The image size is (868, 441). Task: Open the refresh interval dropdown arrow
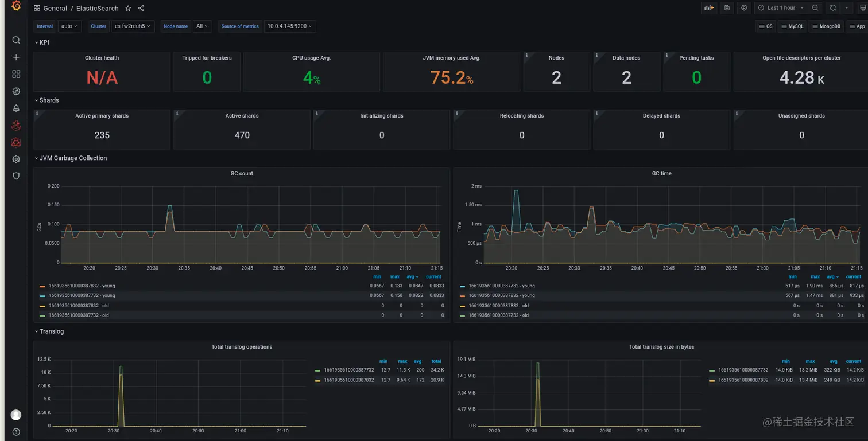pos(846,8)
